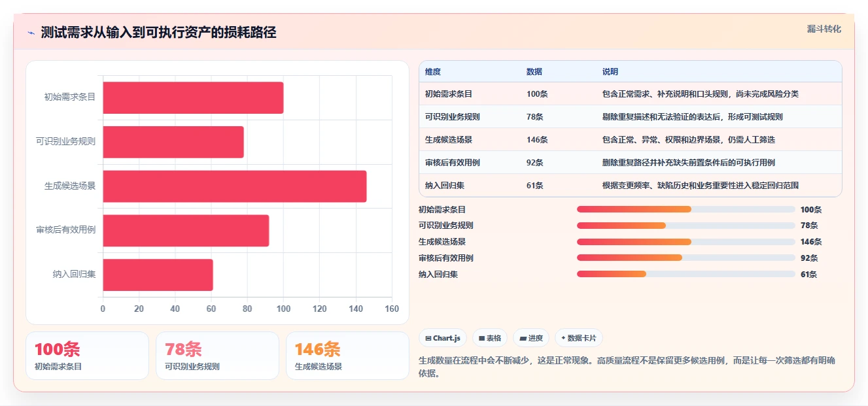Click the icon inside the Chart.js chip
This screenshot has height=406, width=868.
[428, 338]
